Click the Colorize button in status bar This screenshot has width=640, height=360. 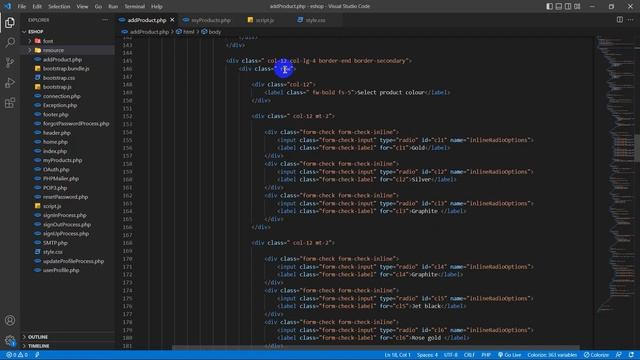pos(596,355)
